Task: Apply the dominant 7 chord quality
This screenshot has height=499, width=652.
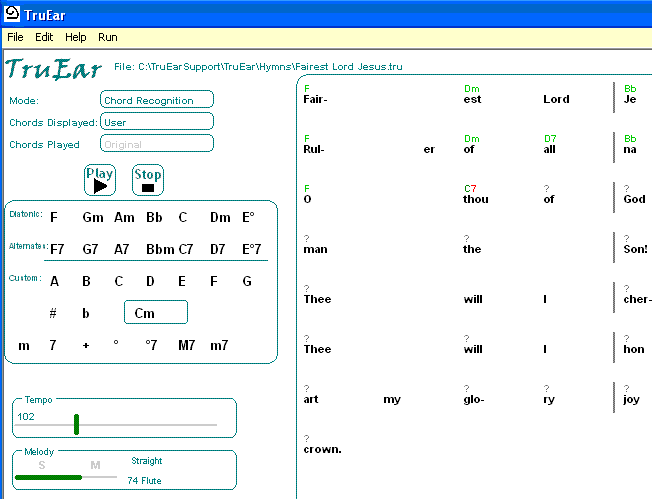Action: (x=53, y=345)
